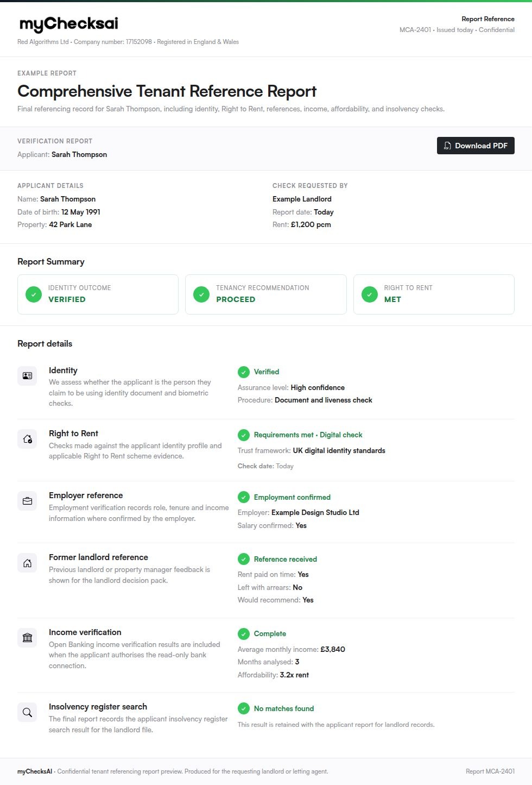Click the green check beside Verified
The image size is (532, 785).
point(244,372)
